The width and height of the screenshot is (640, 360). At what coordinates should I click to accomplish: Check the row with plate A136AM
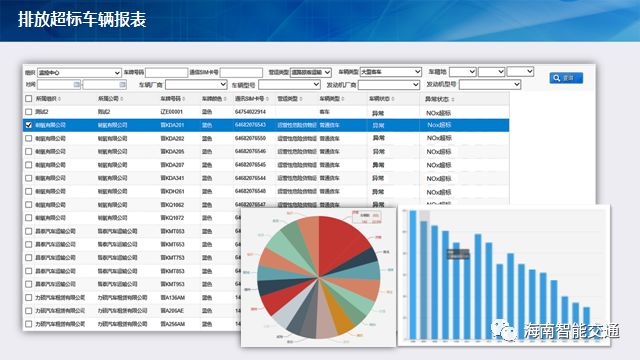click(x=29, y=298)
